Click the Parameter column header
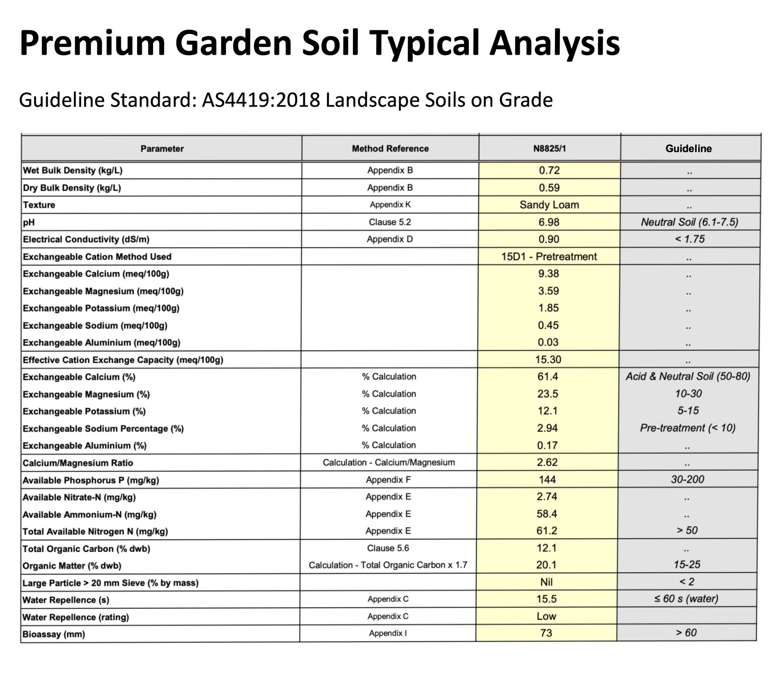The image size is (784, 674). click(162, 149)
